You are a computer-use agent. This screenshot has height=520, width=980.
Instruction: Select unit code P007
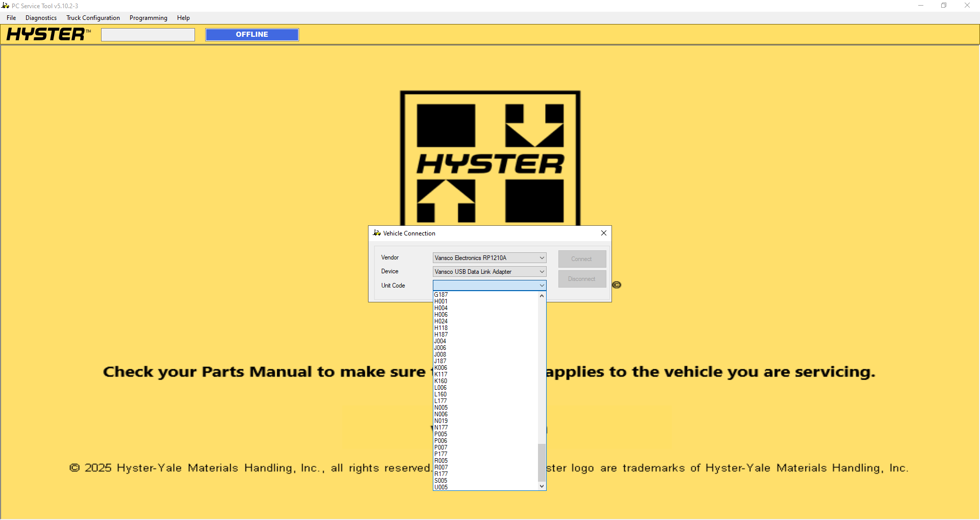[x=485, y=447]
